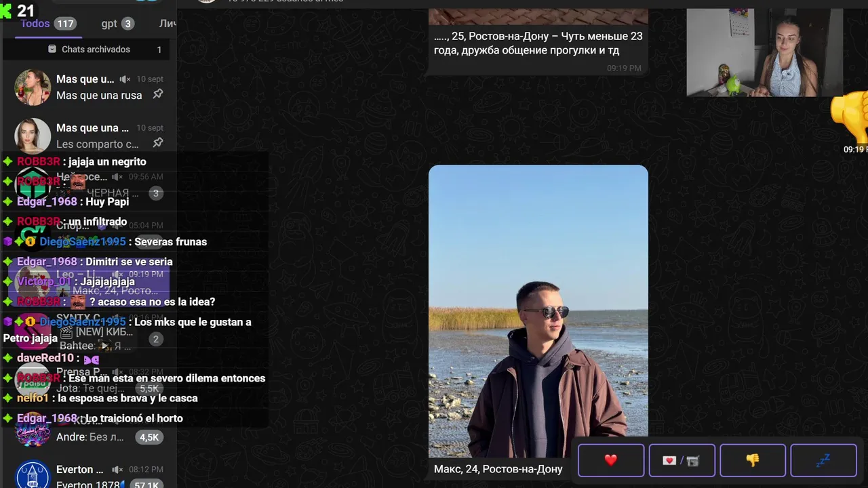This screenshot has height=488, width=868.
Task: Click the unread badge showing 3
Action: tap(155, 193)
